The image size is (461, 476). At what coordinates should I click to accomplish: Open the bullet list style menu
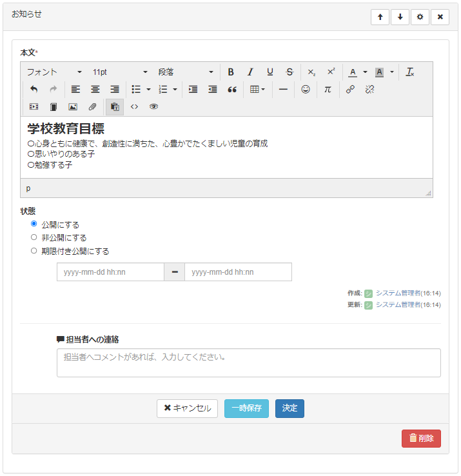[148, 90]
